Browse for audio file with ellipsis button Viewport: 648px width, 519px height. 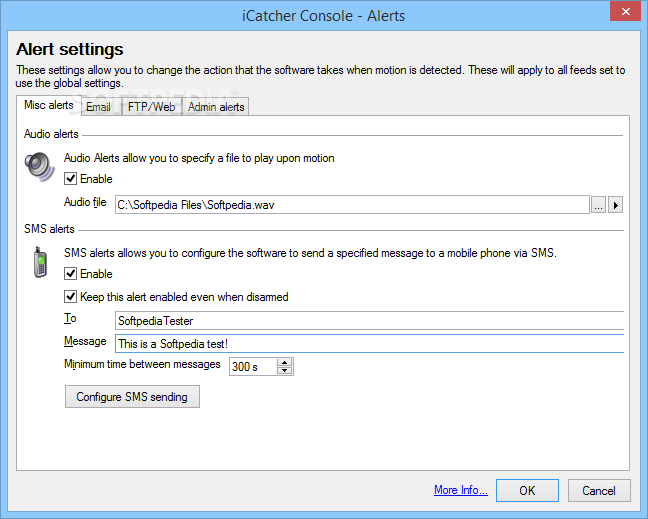598,205
